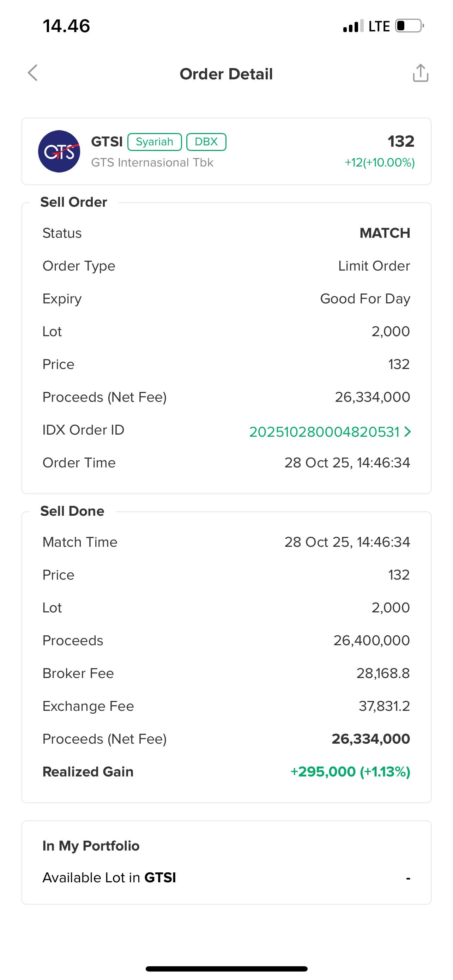Screen dimensions: 453x980
Task: Tap the Order Detail title
Action: tap(226, 74)
